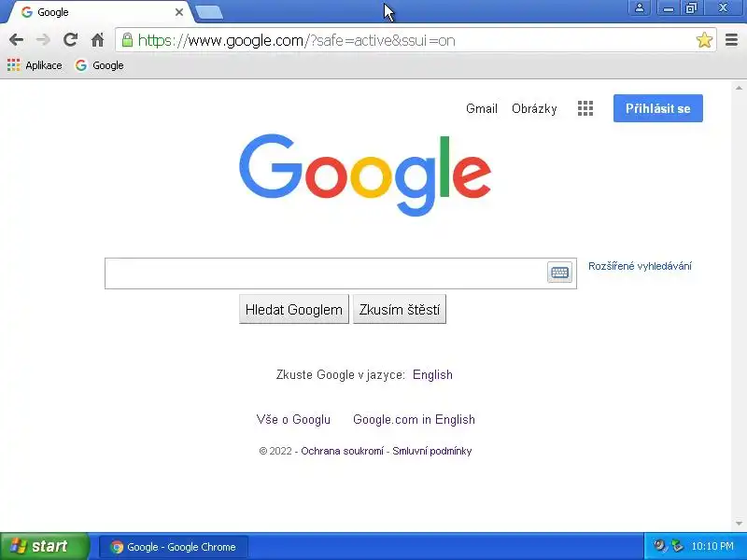Viewport: 747px width, 560px height.
Task: Open Rozšířené vyhledávání link
Action: point(640,266)
